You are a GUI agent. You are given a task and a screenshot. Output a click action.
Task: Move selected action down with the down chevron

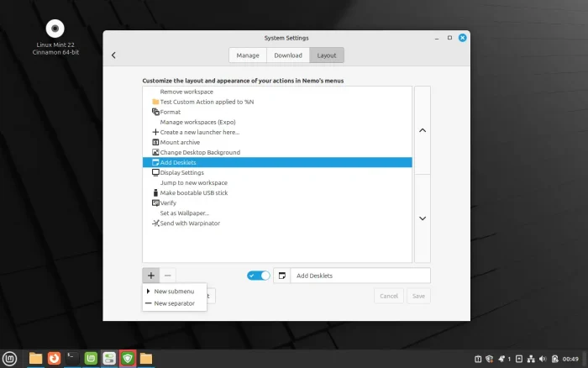tap(423, 218)
